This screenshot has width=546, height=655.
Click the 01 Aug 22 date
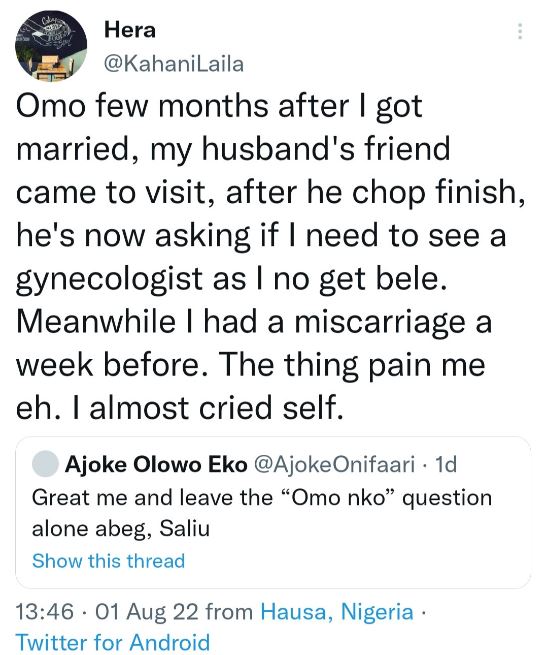pyautogui.click(x=147, y=612)
